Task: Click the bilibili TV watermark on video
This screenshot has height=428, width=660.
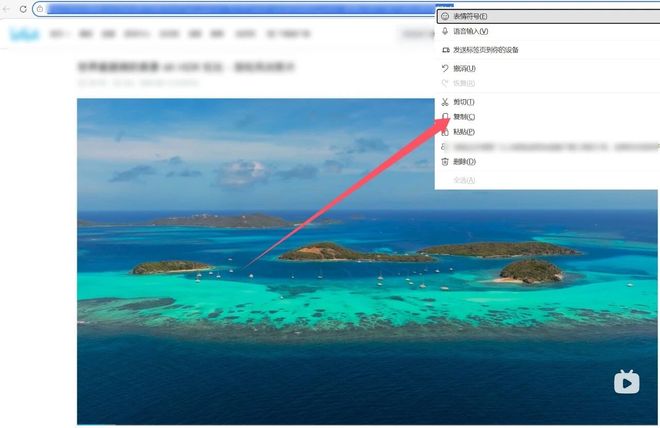Action: (626, 382)
